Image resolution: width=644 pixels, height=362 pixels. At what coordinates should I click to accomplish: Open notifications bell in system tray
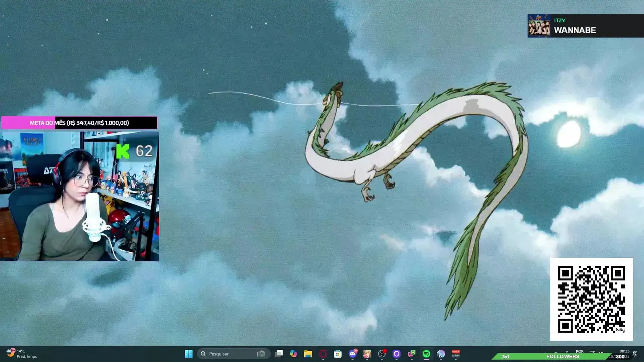click(x=635, y=354)
